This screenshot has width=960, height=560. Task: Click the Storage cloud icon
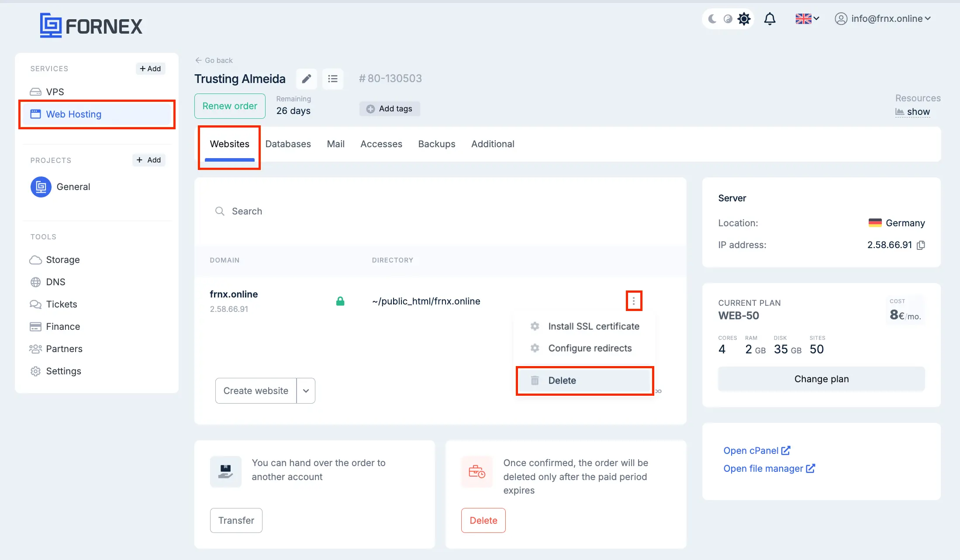(x=35, y=260)
